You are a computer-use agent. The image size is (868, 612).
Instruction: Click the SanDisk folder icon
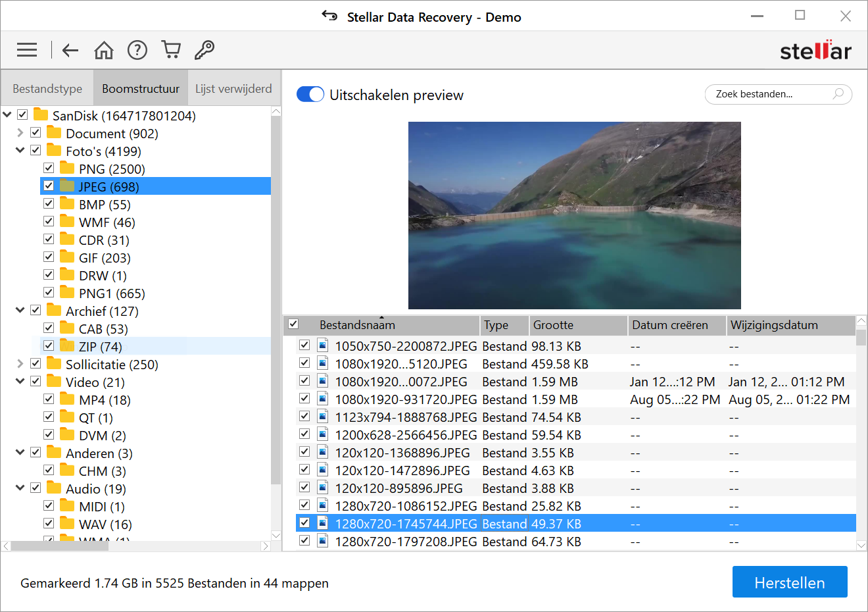[41, 115]
